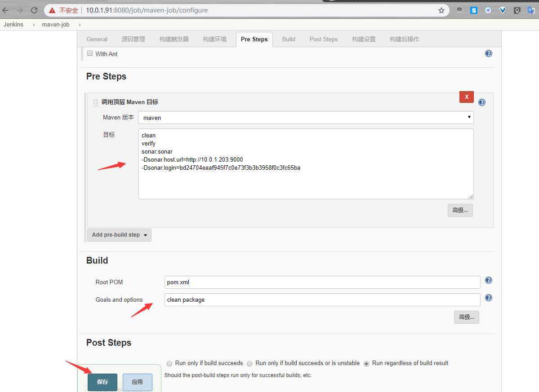Open the dark square browser extension
Image resolution: width=539 pixels, height=392 pixels.
tap(517, 10)
